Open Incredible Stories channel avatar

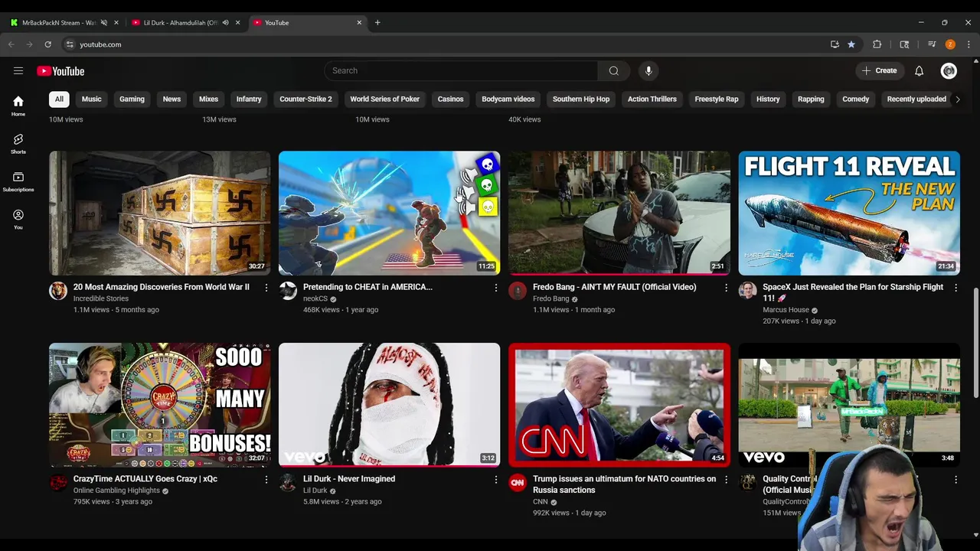point(58,291)
